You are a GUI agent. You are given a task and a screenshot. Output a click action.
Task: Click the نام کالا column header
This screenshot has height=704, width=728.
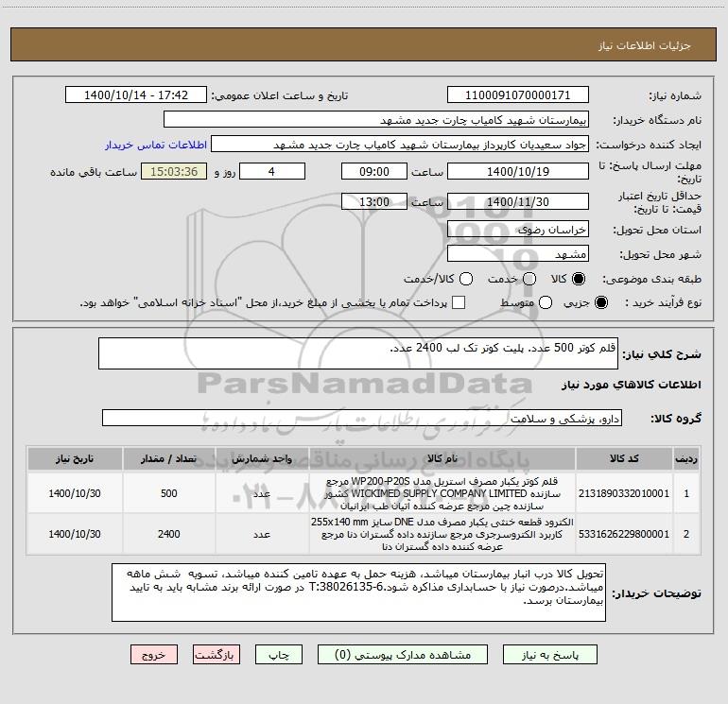tap(442, 458)
